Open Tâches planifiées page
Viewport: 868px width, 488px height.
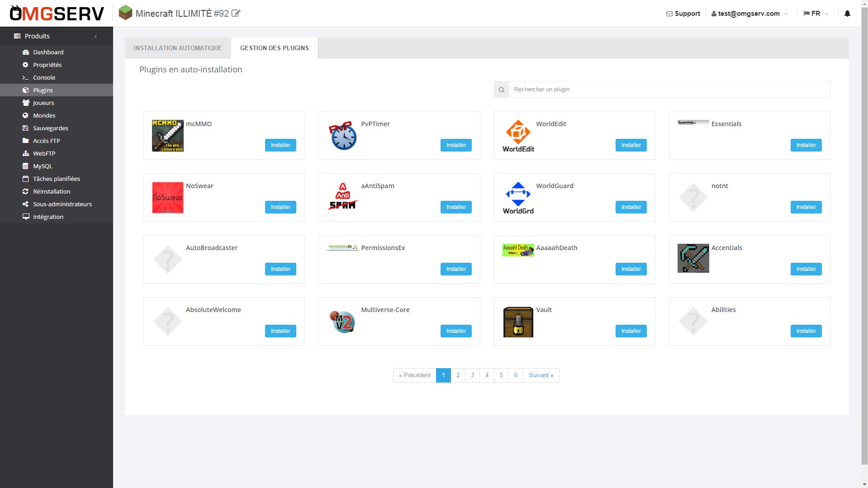coord(57,179)
